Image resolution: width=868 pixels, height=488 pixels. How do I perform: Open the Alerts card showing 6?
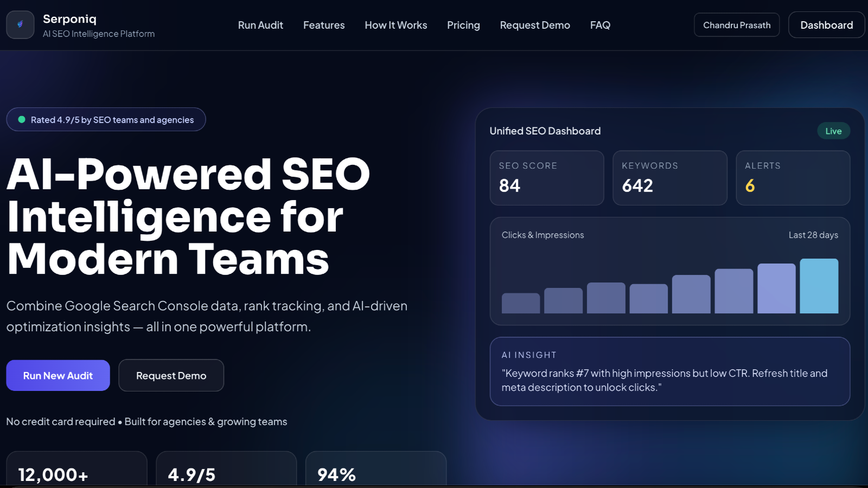click(x=793, y=178)
